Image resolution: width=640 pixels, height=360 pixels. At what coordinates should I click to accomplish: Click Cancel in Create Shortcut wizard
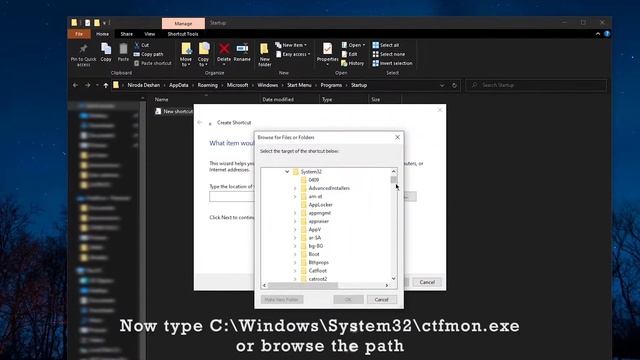[427, 282]
